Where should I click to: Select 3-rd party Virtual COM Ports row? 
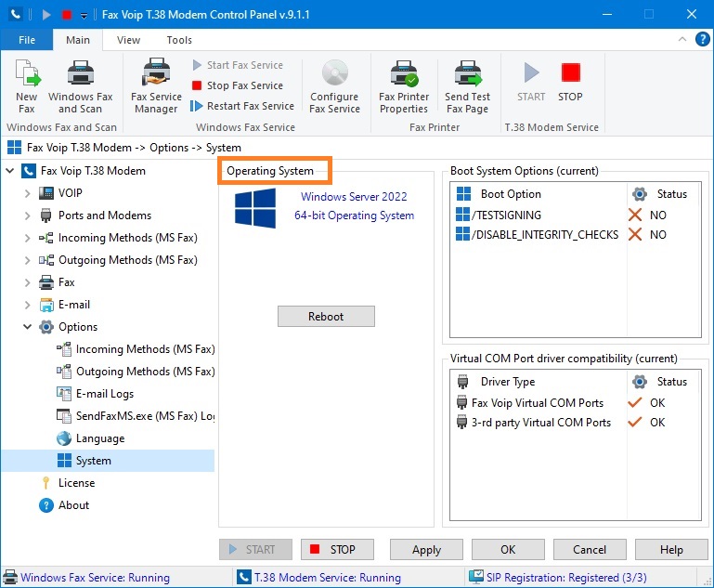tap(576, 423)
